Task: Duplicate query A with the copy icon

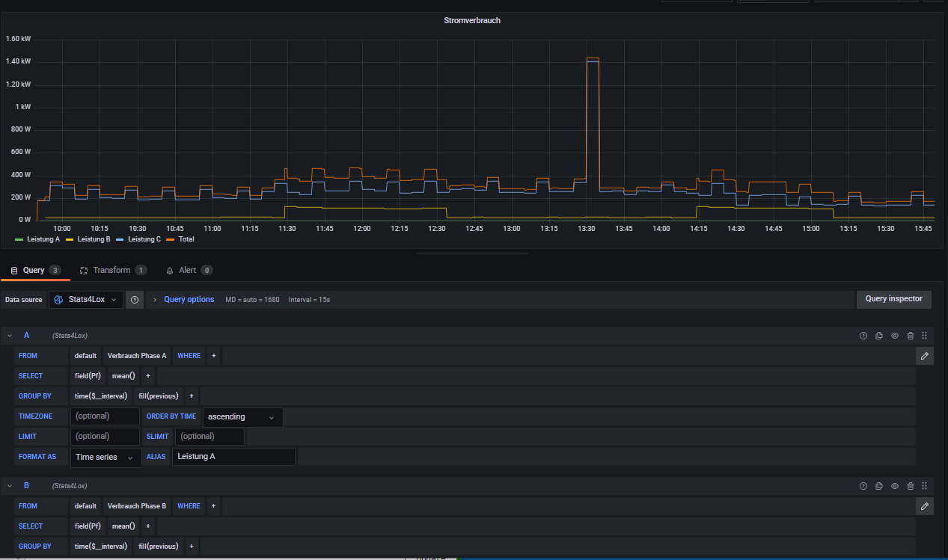Action: click(879, 336)
